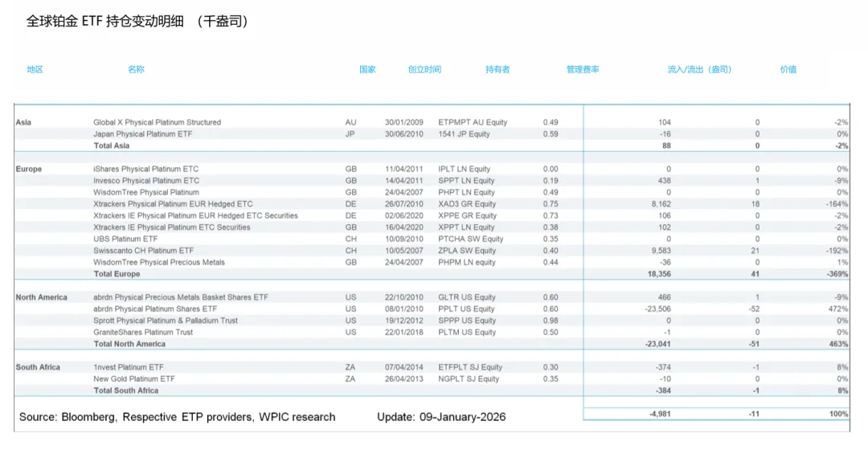
Task: Click the Update: 09-January-2026 text
Action: click(x=441, y=417)
